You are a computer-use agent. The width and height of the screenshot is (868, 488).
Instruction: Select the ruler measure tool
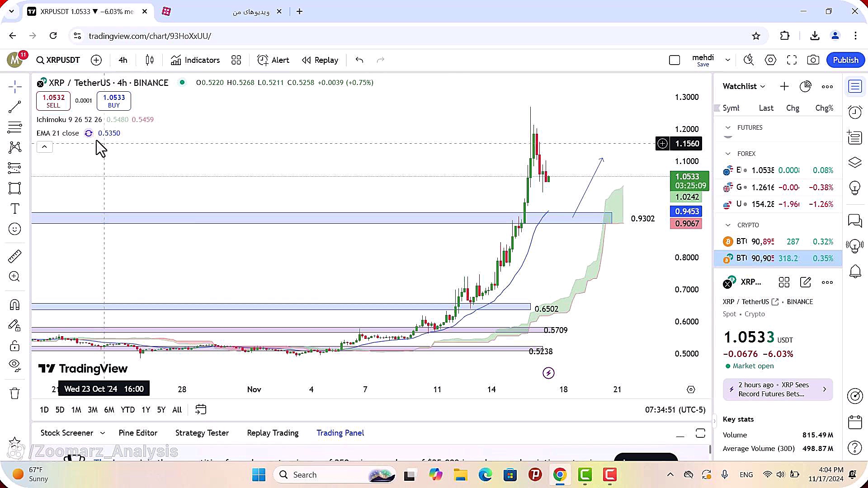pyautogui.click(x=15, y=256)
